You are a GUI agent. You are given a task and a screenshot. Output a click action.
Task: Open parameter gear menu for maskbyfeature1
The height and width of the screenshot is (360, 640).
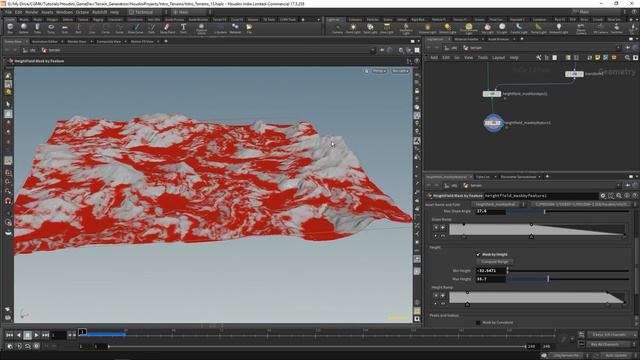603,196
